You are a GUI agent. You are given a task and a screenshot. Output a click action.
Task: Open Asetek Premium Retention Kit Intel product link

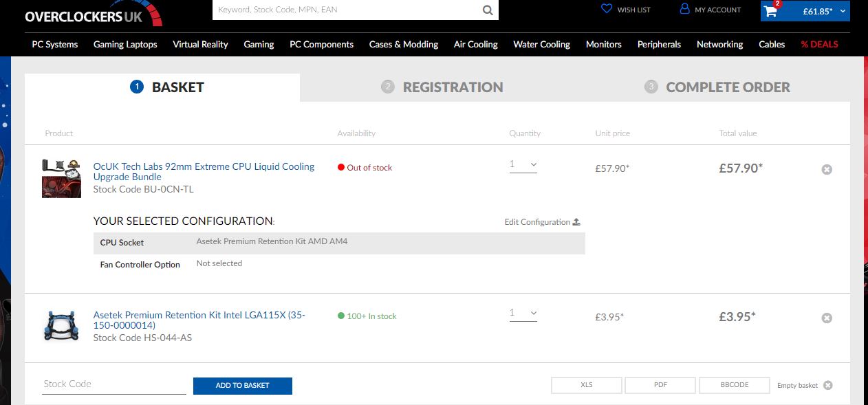click(199, 320)
